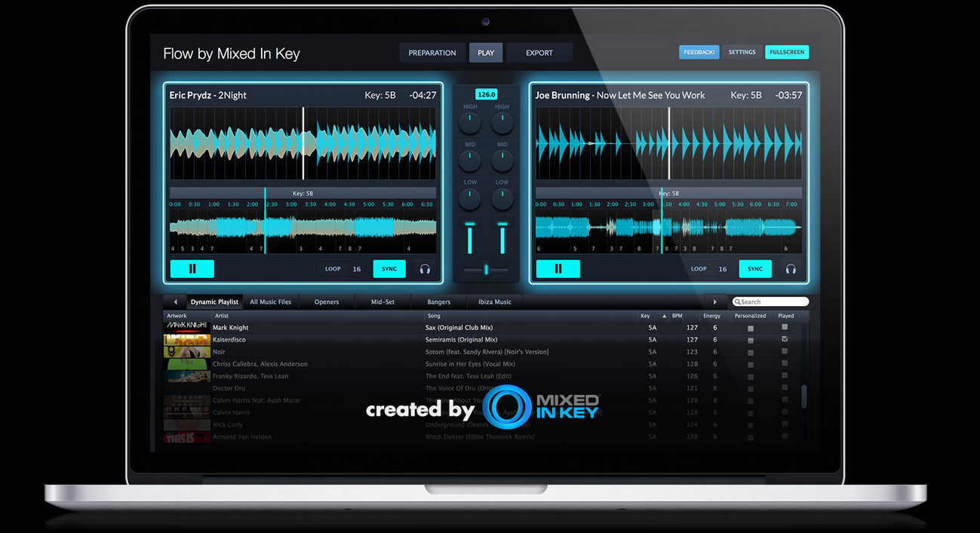Screen dimensions: 980x533
Task: Click loop length 16 on right deck
Action: (x=723, y=269)
